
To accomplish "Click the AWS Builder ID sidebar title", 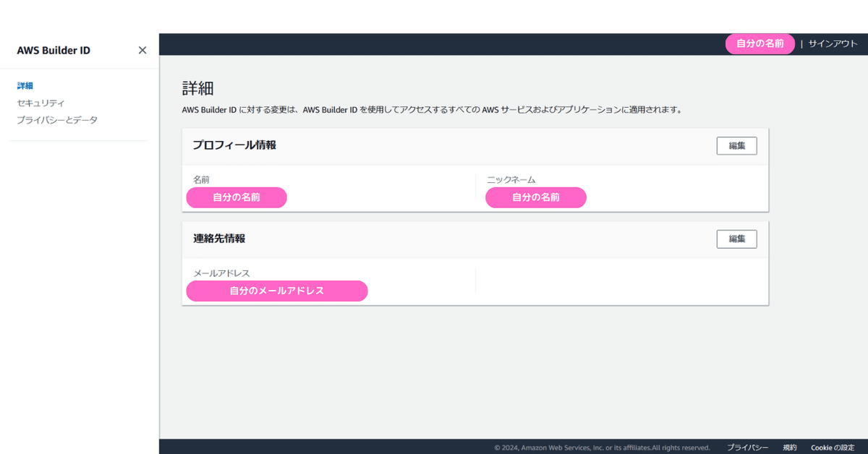I will click(x=54, y=51).
